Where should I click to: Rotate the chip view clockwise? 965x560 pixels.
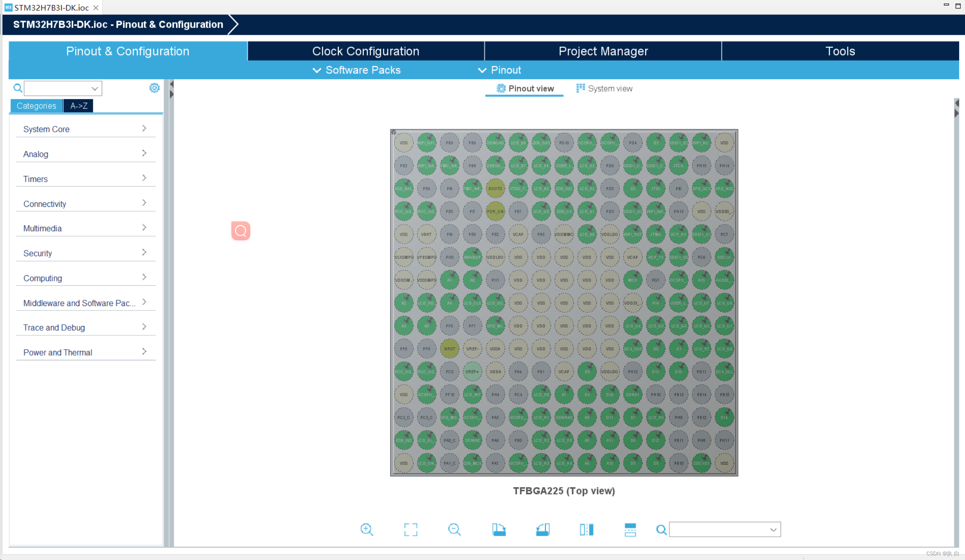pyautogui.click(x=499, y=529)
